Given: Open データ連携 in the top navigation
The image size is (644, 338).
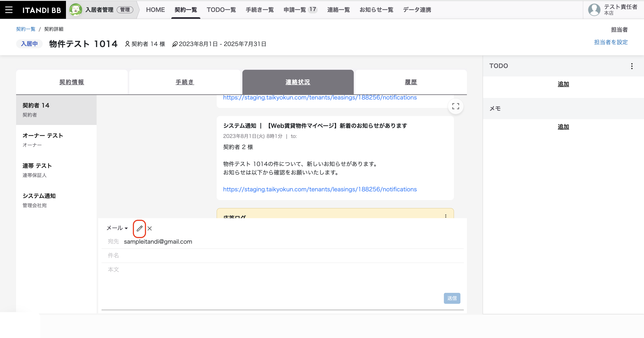Looking at the screenshot, I should 417,10.
